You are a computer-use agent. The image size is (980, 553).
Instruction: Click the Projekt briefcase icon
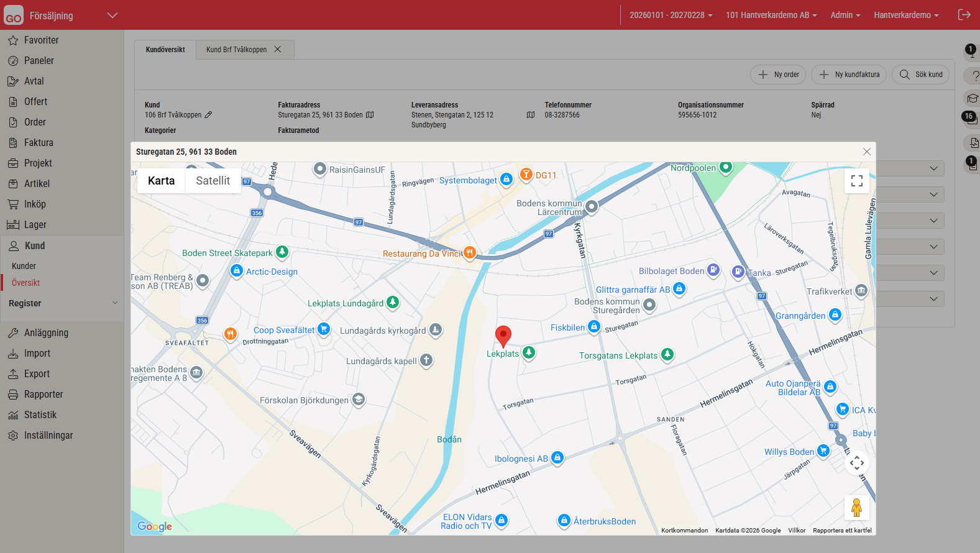(13, 163)
